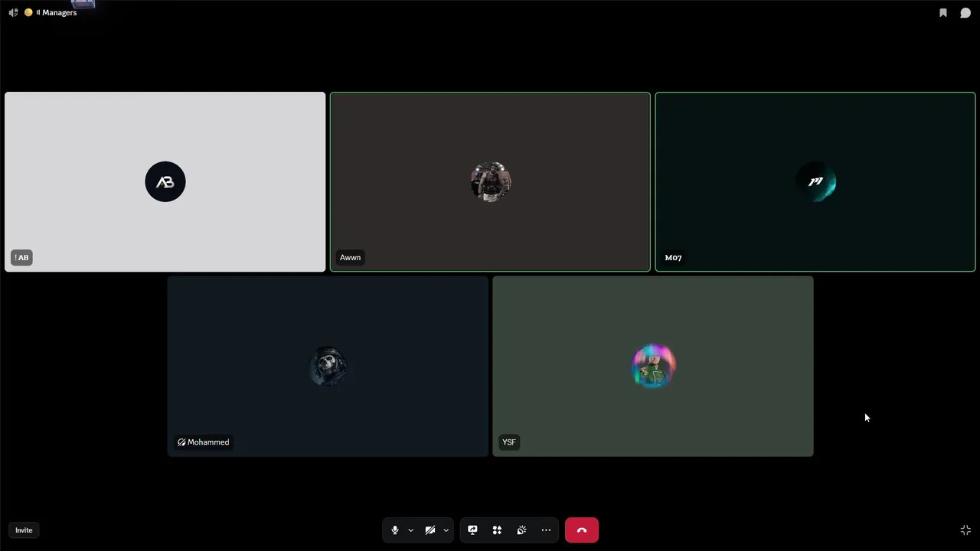Screen dimensions: 980x551
Task: Select the YSF participant tile
Action: (x=653, y=367)
